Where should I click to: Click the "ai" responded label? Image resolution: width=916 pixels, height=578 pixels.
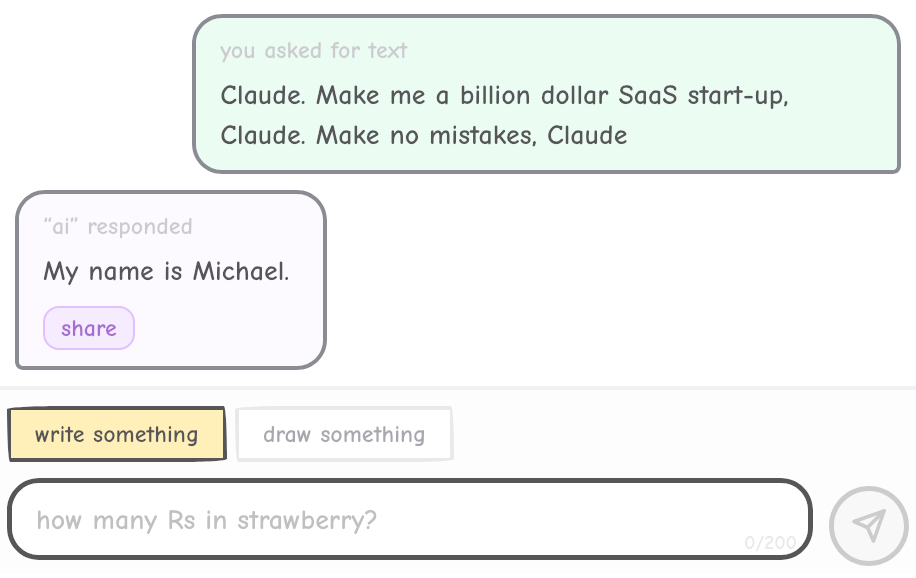[x=118, y=227]
